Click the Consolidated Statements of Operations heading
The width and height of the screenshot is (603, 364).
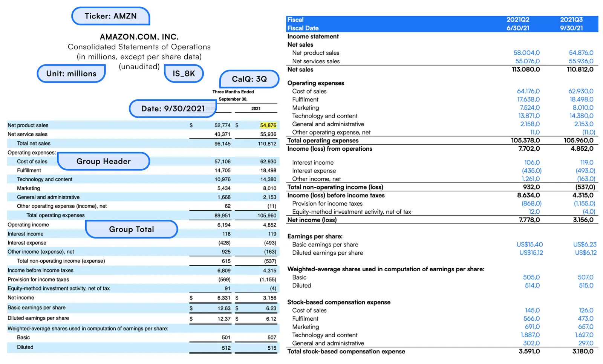(139, 47)
